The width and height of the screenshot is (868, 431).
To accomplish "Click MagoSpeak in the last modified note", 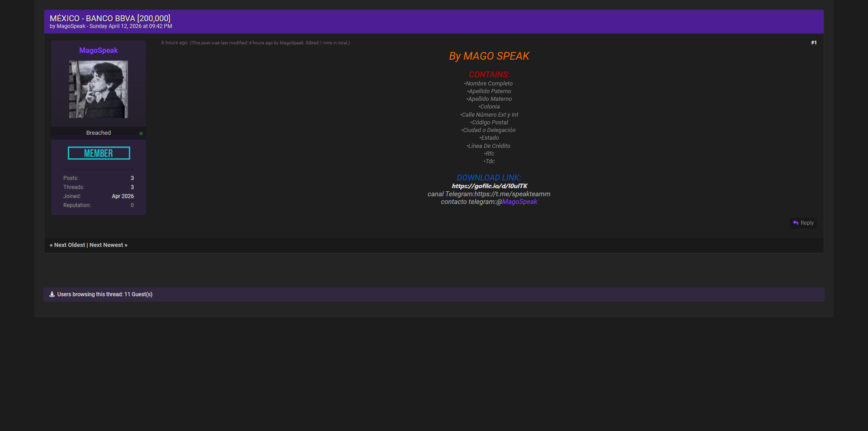I will coord(292,43).
